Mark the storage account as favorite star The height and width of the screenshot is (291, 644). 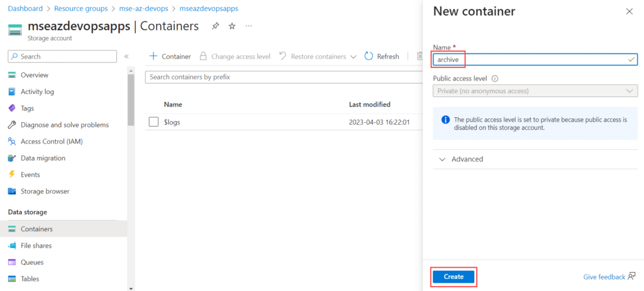232,26
